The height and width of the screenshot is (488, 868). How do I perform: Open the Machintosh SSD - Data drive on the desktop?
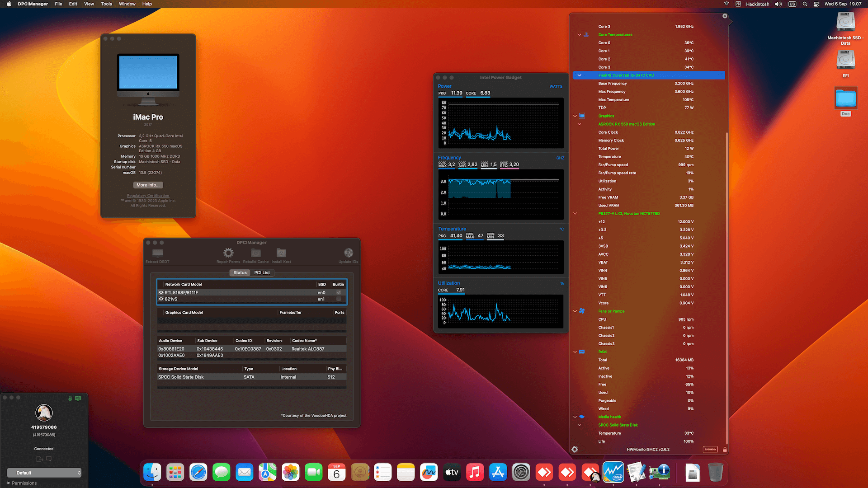[x=845, y=22]
